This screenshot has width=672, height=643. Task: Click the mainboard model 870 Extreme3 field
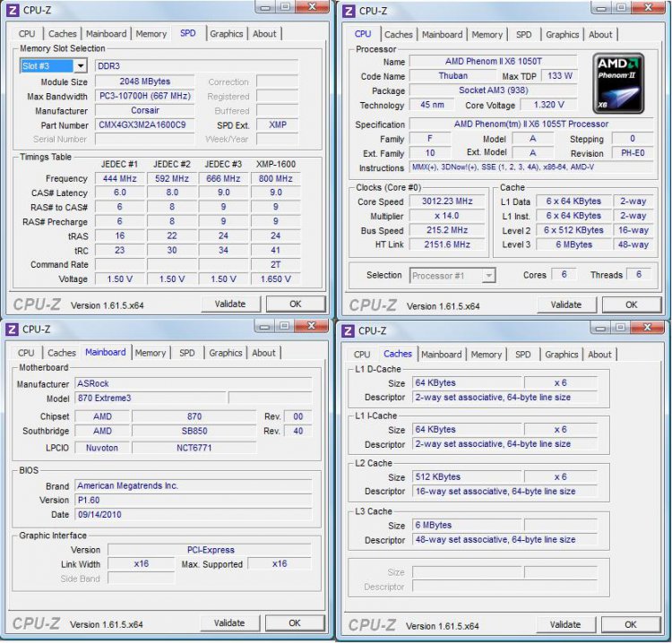(151, 398)
